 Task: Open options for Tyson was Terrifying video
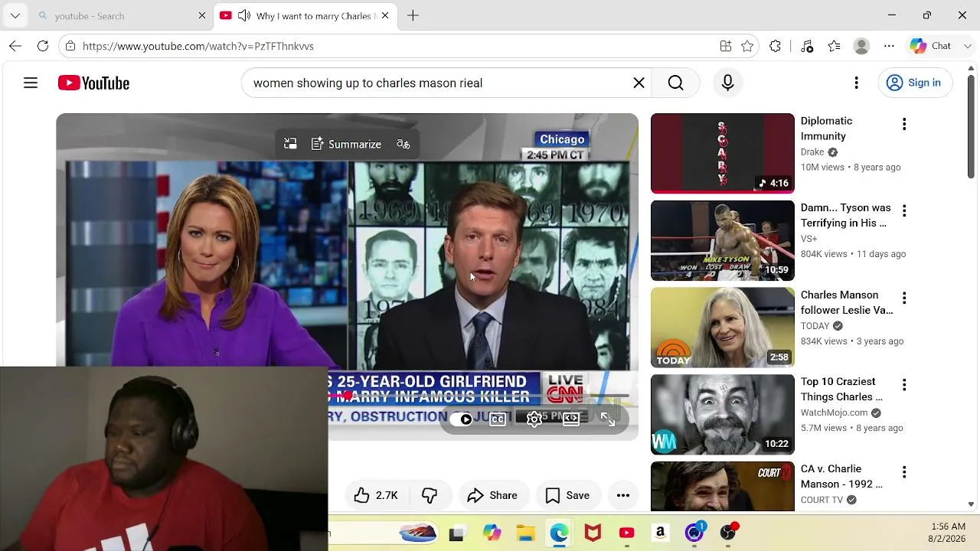904,211
